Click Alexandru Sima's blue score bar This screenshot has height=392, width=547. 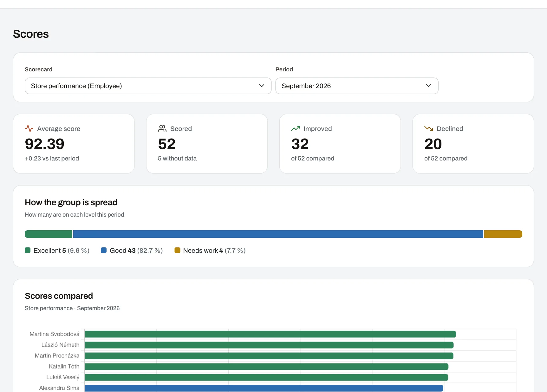pyautogui.click(x=264, y=388)
